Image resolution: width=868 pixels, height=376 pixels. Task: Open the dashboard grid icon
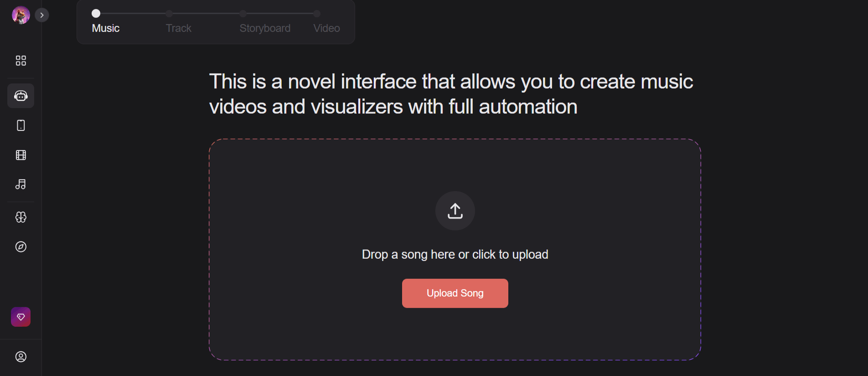point(21,61)
